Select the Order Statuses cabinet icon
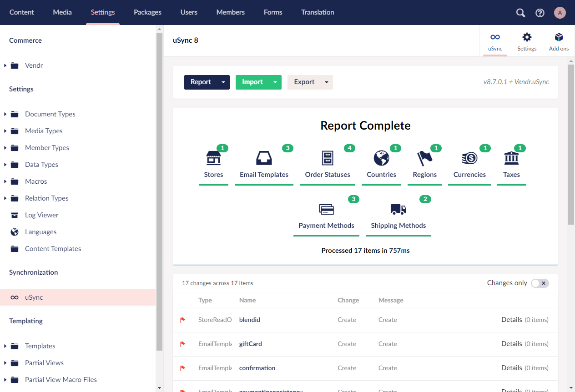Screen dimensions: 575x392 coord(328,158)
